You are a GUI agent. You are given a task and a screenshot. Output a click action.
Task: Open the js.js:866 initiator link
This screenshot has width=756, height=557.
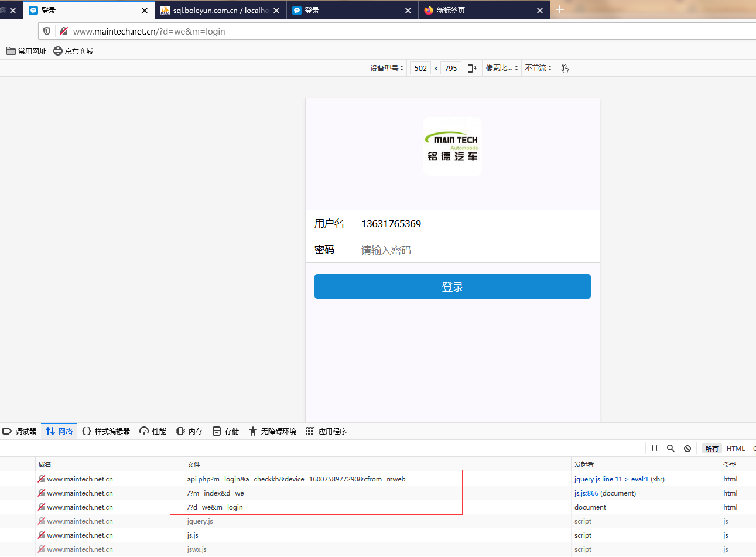tap(586, 493)
